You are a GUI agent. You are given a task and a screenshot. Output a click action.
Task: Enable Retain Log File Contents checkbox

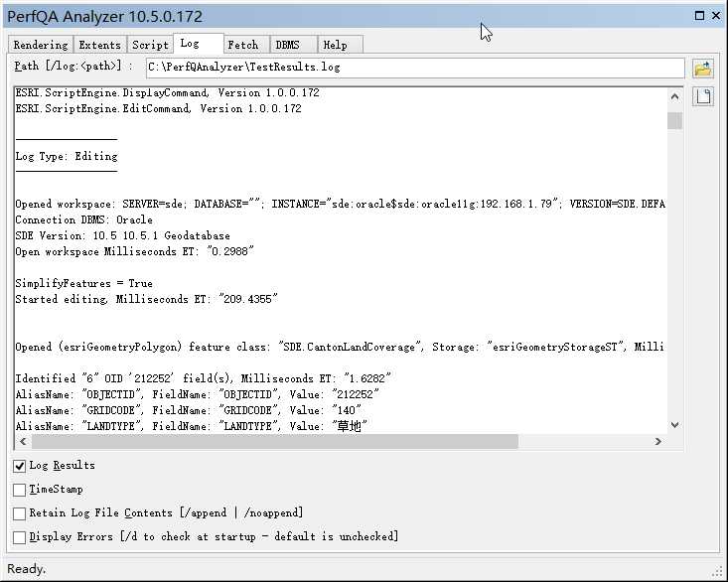pyautogui.click(x=19, y=513)
